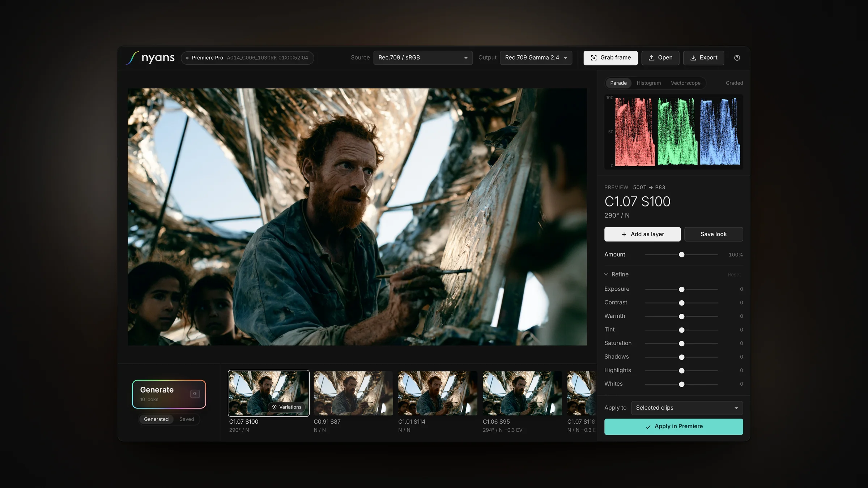Screen dimensions: 868x488
Task: Select the C0.91 S87 look thumbnail
Action: (x=353, y=393)
